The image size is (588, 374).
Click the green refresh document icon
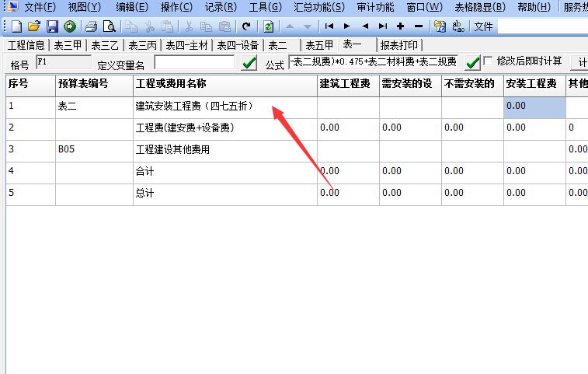pyautogui.click(x=269, y=26)
